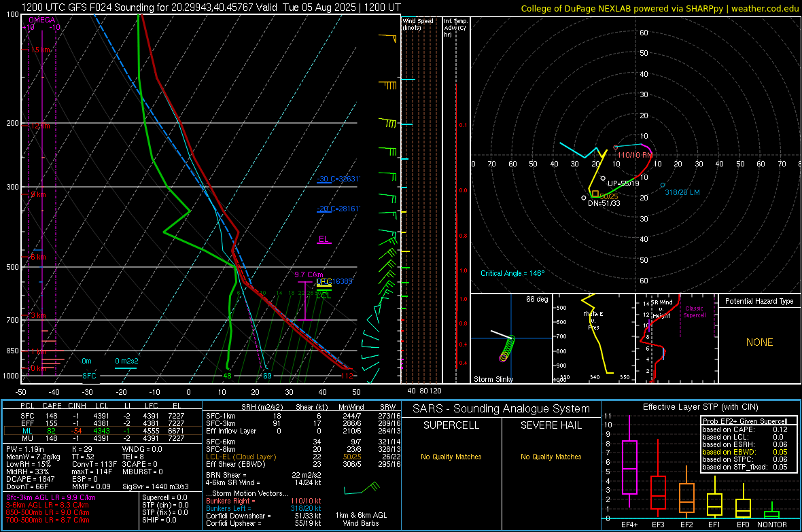
Task: Click the STP (cin) = 0.0 value
Action: tap(165, 505)
